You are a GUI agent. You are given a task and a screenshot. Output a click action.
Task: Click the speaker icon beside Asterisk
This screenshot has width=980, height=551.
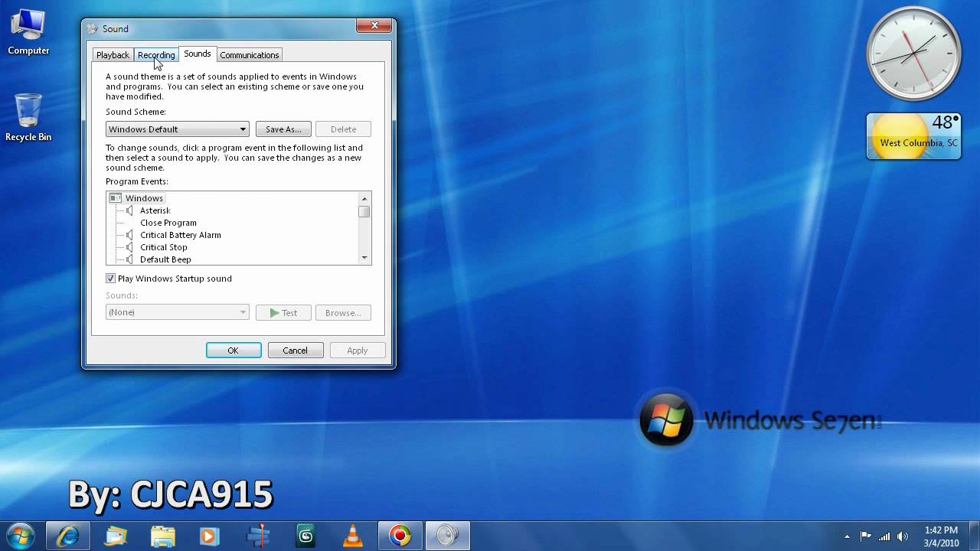(x=130, y=210)
